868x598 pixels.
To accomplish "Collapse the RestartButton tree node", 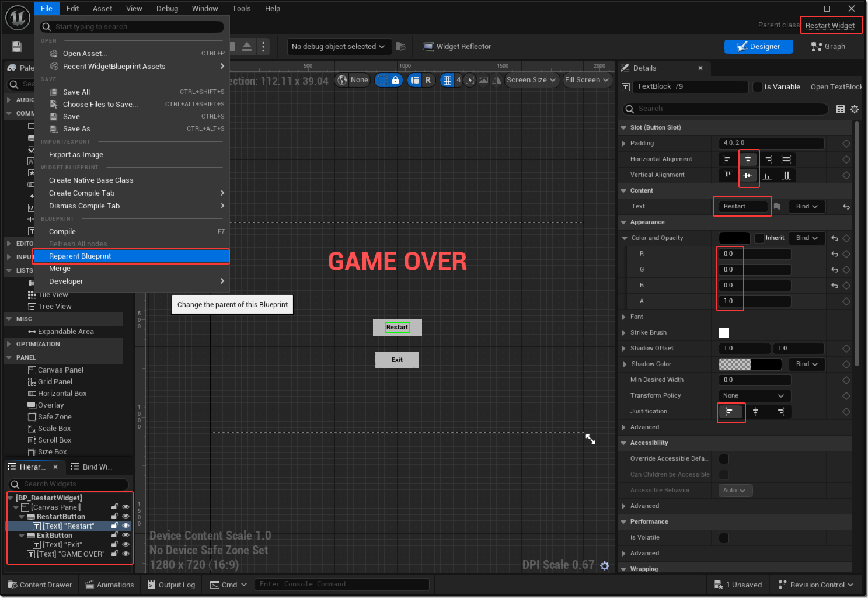I will point(22,517).
